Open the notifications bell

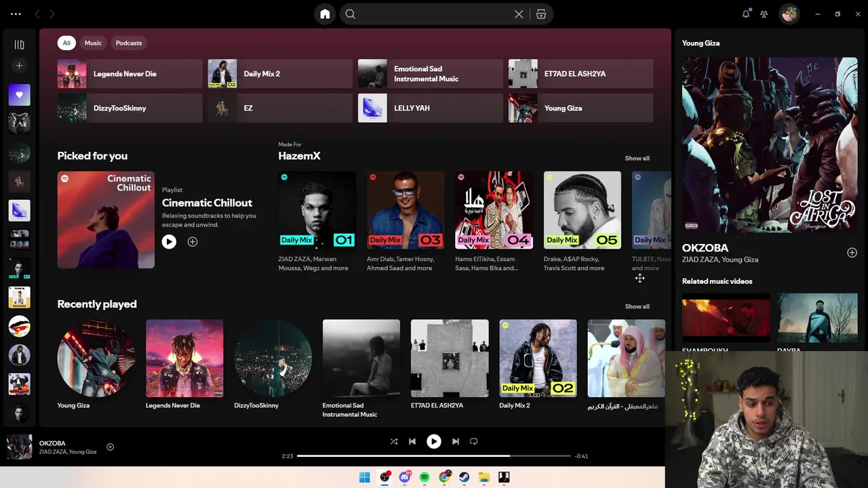click(746, 14)
